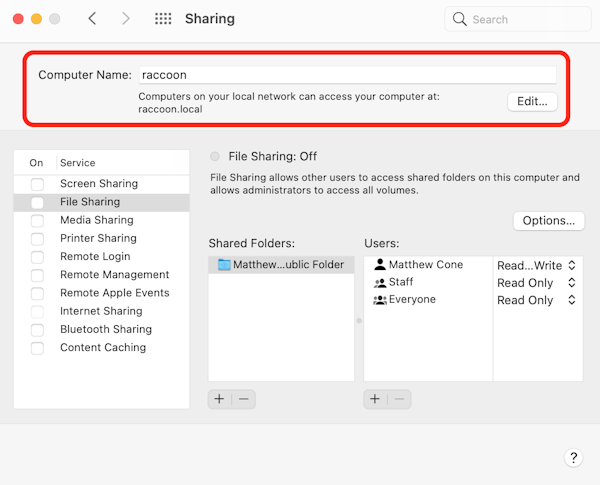Click the back arrow in the toolbar

pyautogui.click(x=92, y=19)
